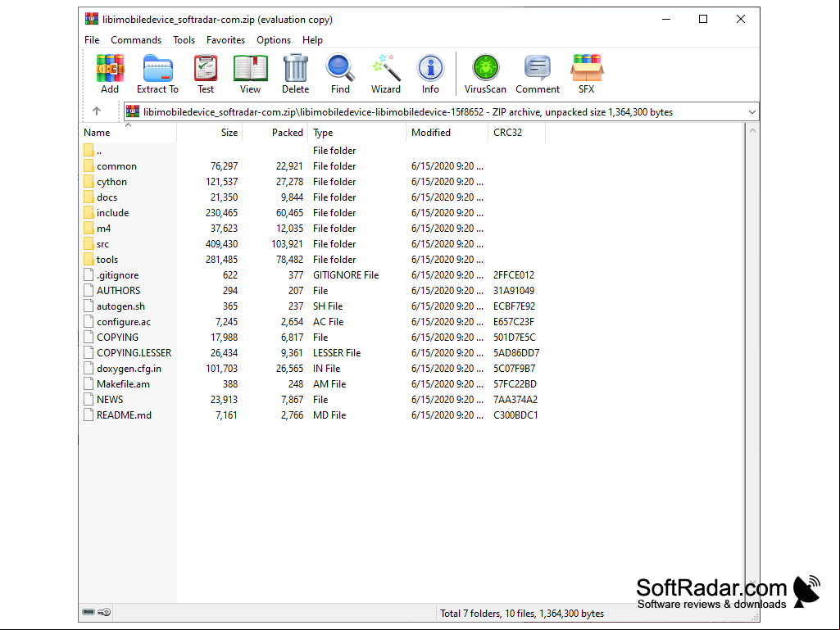Select the cython folder icon
The height and width of the screenshot is (630, 840).
click(x=89, y=182)
